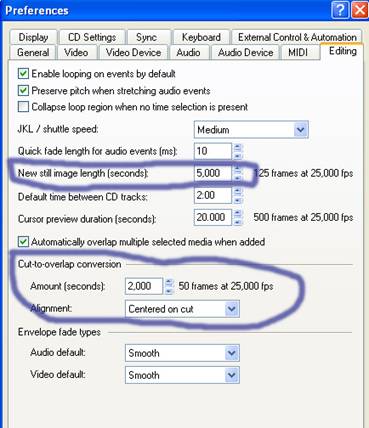Select the Video Device tab

133,52
